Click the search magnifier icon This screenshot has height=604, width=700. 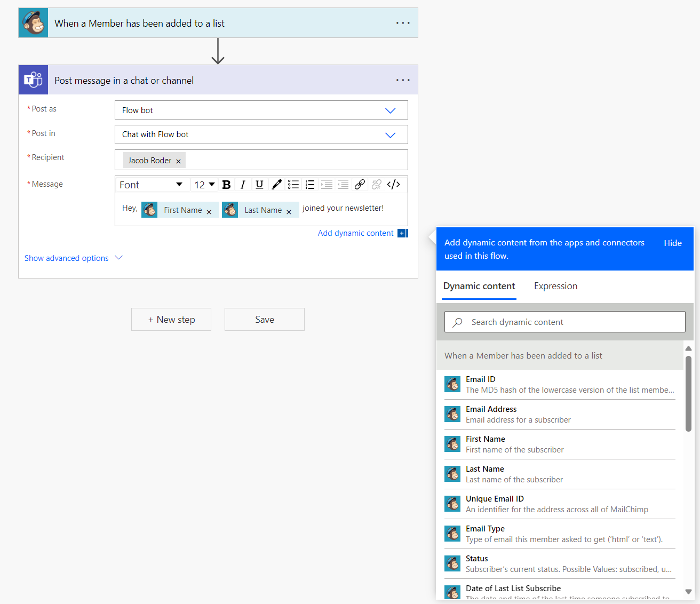pyautogui.click(x=457, y=322)
